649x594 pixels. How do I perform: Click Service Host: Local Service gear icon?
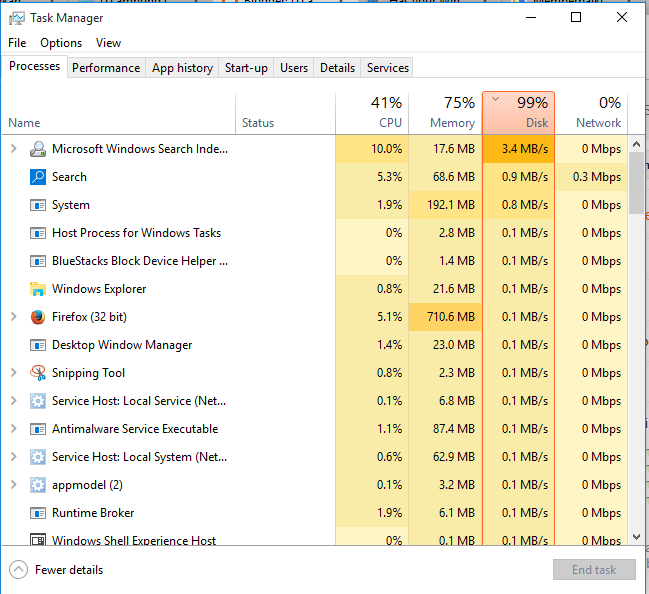[x=38, y=401]
